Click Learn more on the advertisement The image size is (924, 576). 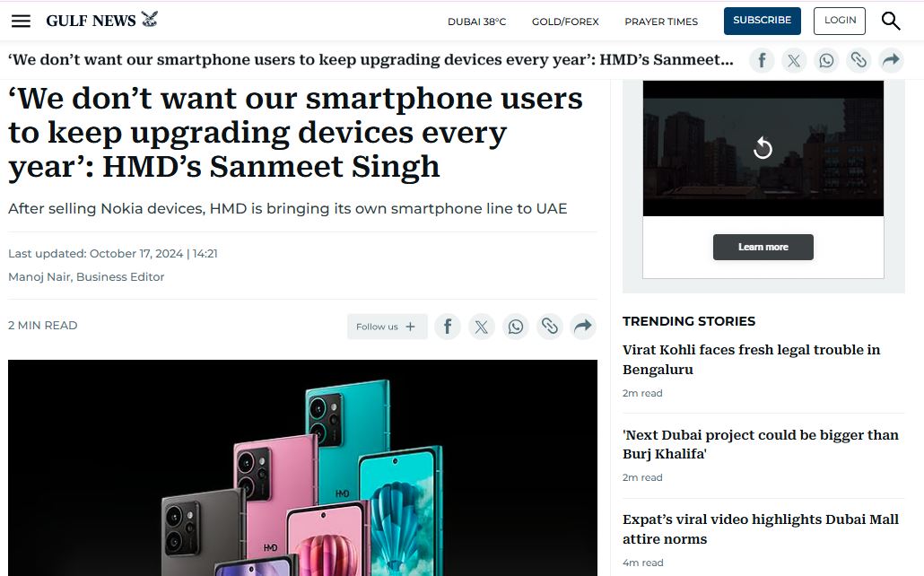tap(763, 247)
